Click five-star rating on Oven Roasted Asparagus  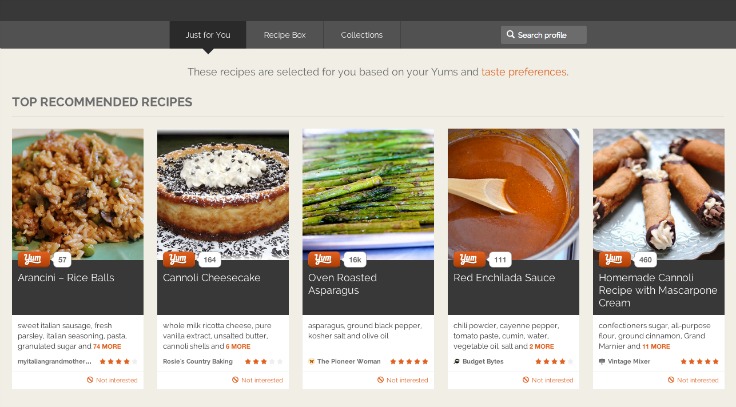pos(409,361)
